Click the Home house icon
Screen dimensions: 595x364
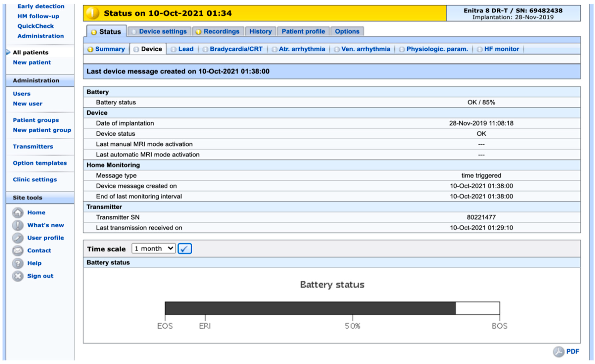point(18,213)
